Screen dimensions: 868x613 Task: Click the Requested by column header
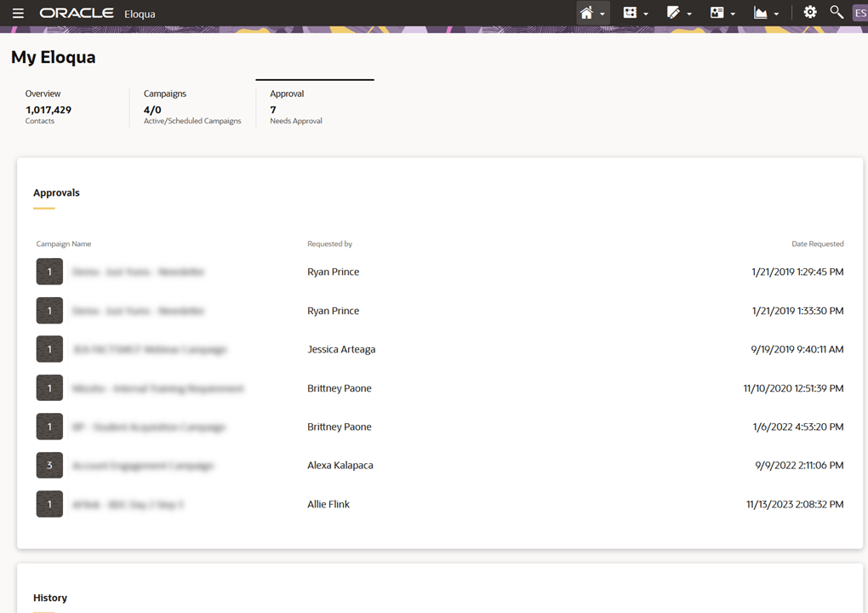tap(330, 243)
